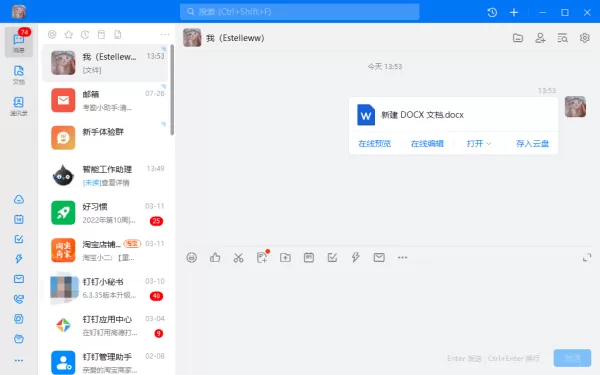
Task: Click the thumbs-up icon in the input toolbar
Action: tap(215, 258)
